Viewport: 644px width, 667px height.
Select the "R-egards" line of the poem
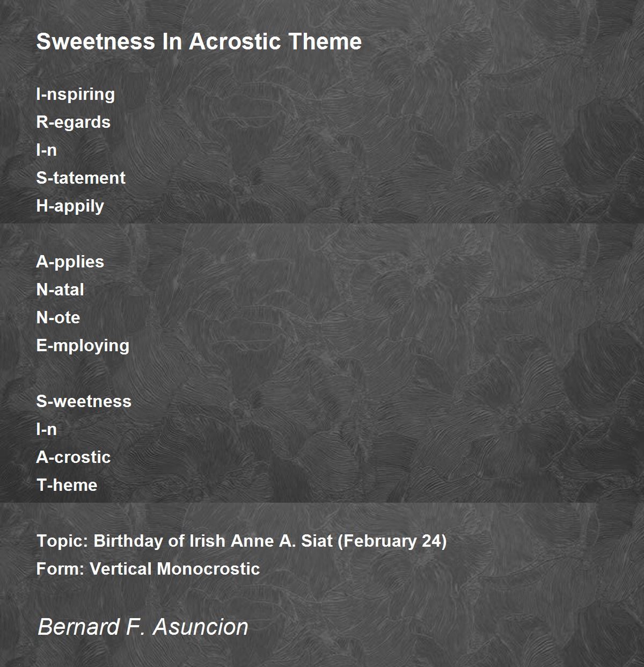tap(74, 122)
